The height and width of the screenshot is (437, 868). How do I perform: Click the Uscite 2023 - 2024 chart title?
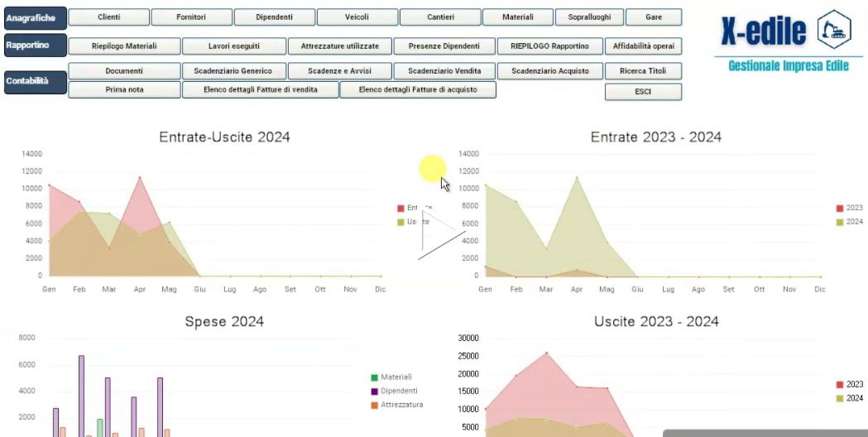click(656, 321)
